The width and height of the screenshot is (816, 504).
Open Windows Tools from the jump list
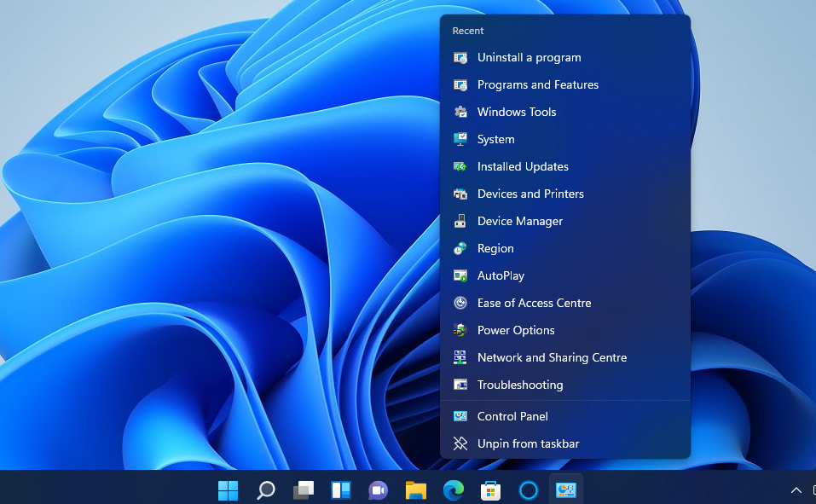point(517,112)
